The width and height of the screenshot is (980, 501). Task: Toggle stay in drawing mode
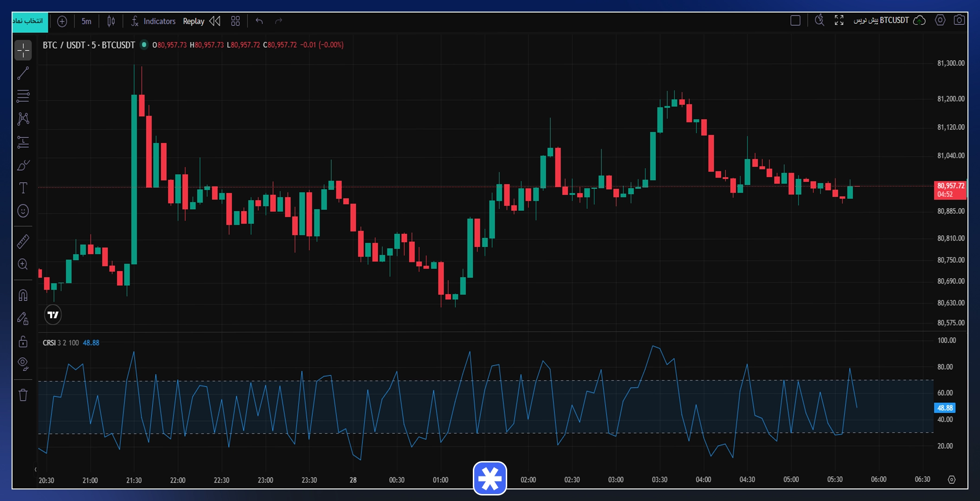[23, 318]
